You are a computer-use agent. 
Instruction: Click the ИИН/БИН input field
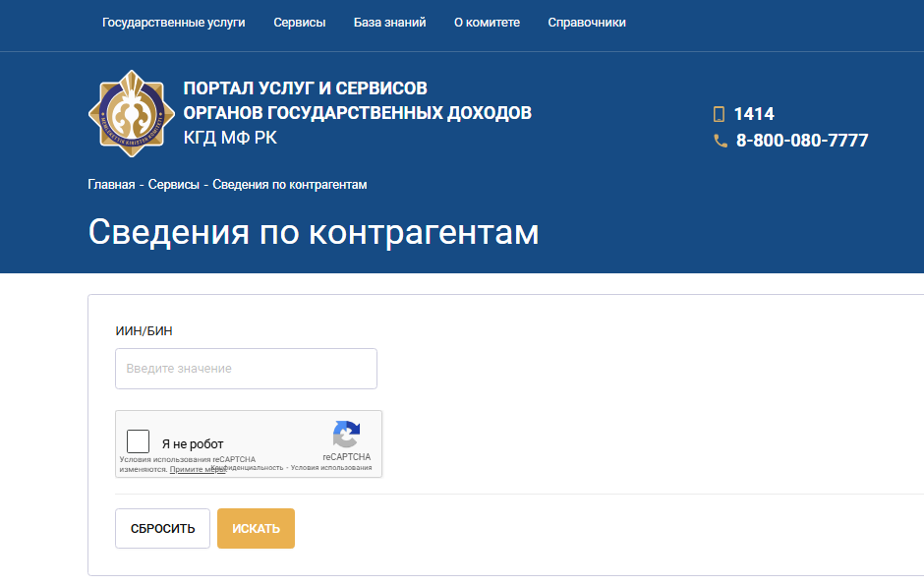pyautogui.click(x=246, y=368)
